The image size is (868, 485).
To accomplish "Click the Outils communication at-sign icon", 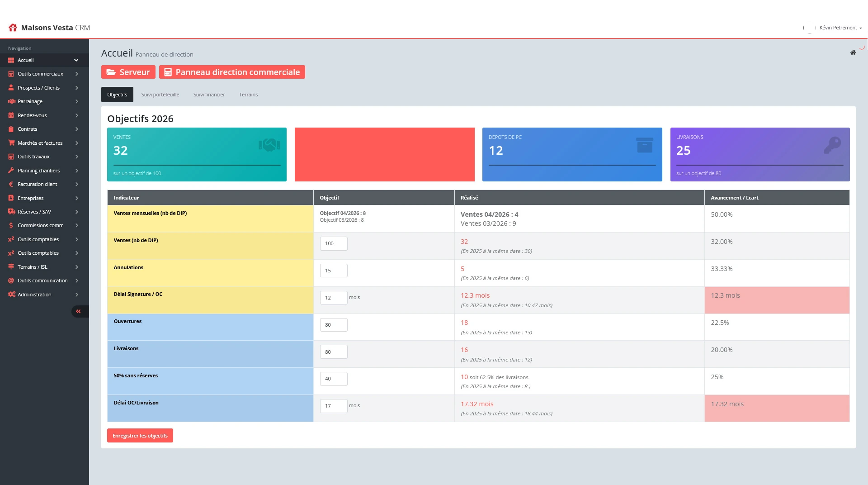I will [x=12, y=281].
